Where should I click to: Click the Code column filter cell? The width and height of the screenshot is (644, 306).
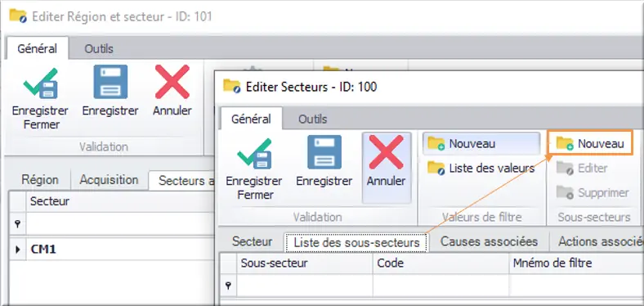441,286
